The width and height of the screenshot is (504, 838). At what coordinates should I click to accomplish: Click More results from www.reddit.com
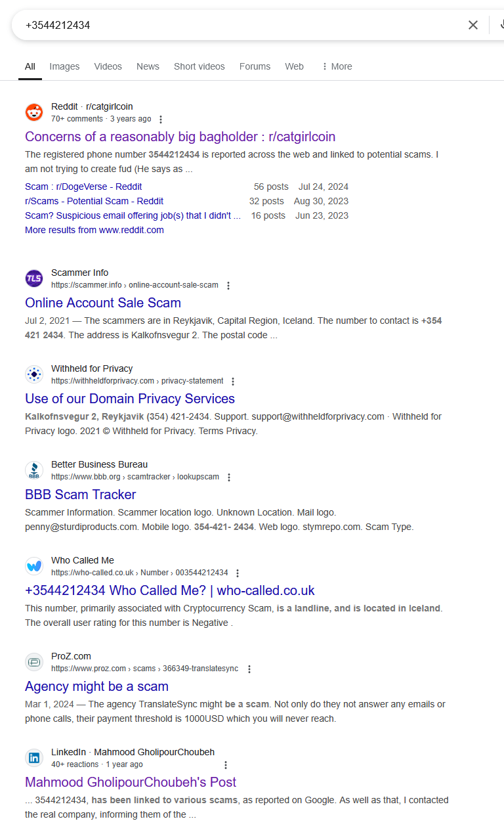tap(94, 230)
